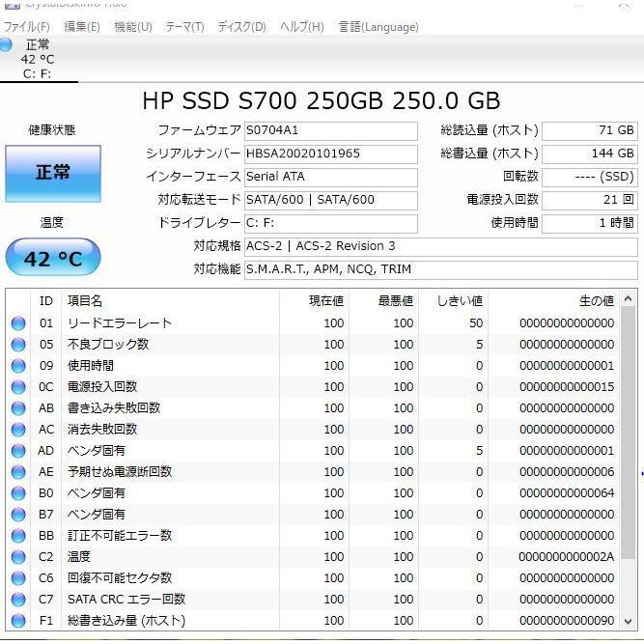Open the 機能(U) menu

click(132, 27)
